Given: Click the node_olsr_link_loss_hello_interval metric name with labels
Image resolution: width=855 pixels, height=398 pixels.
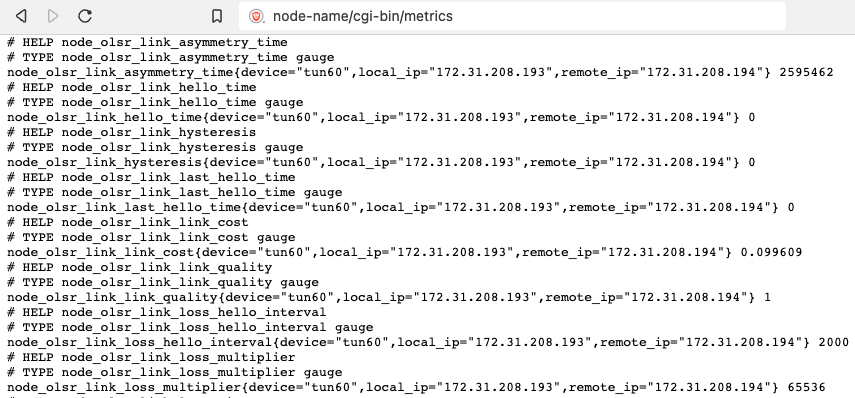Looking at the screenshot, I should click(x=408, y=342).
